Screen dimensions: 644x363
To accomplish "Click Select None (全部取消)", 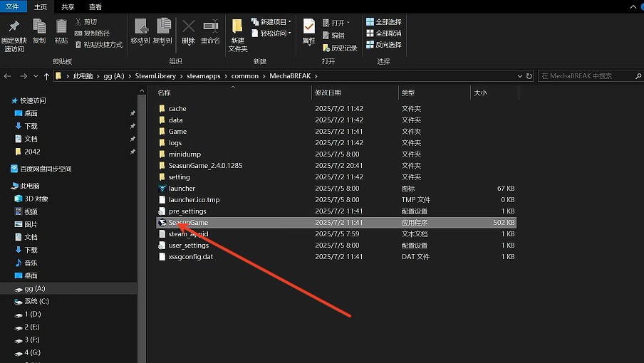I will click(383, 33).
